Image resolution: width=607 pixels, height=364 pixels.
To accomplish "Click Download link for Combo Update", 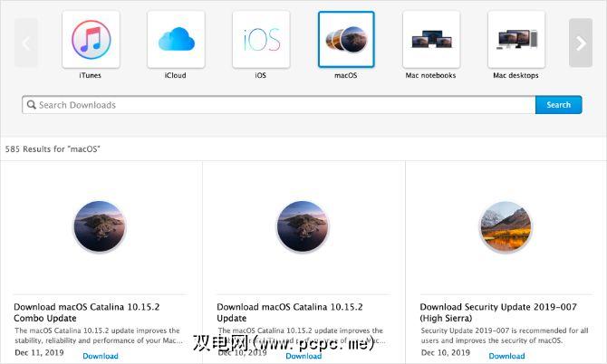I will 101,356.
